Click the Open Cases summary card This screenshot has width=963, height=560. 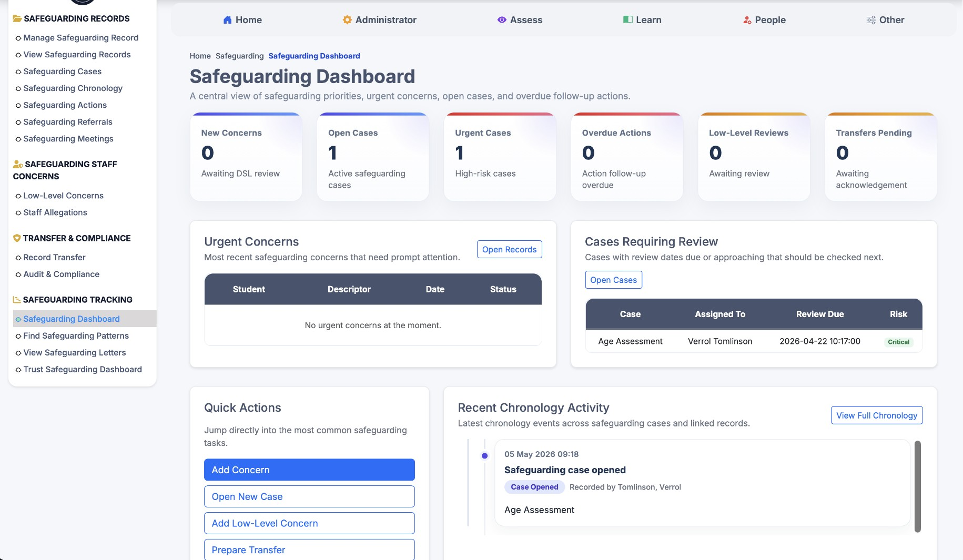point(373,157)
